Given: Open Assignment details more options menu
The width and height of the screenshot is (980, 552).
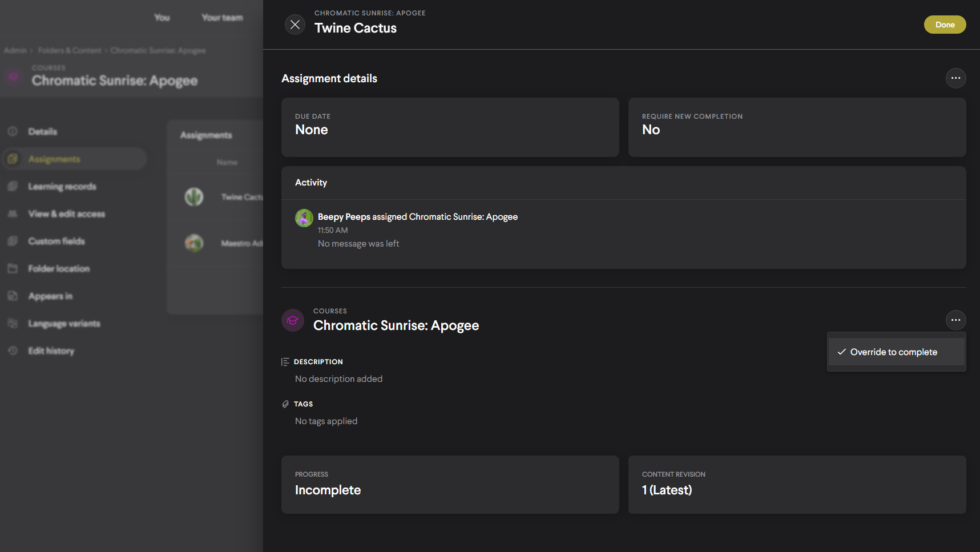Looking at the screenshot, I should click(x=955, y=78).
